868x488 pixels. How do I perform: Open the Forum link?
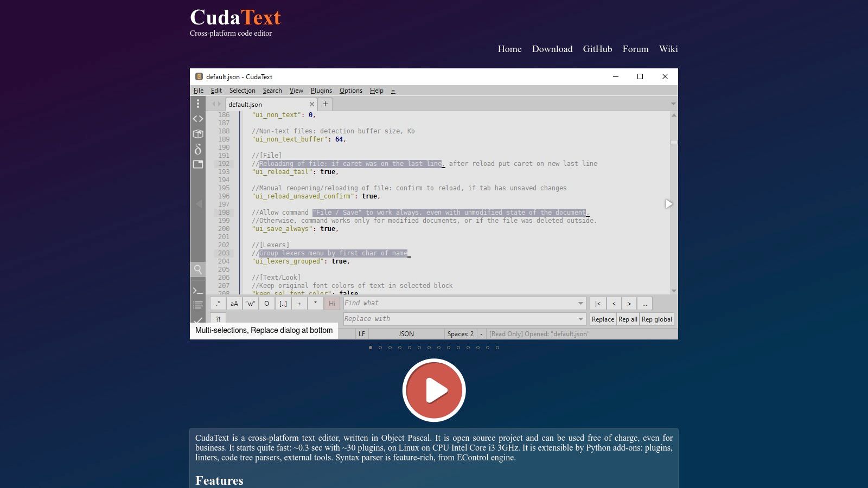635,49
